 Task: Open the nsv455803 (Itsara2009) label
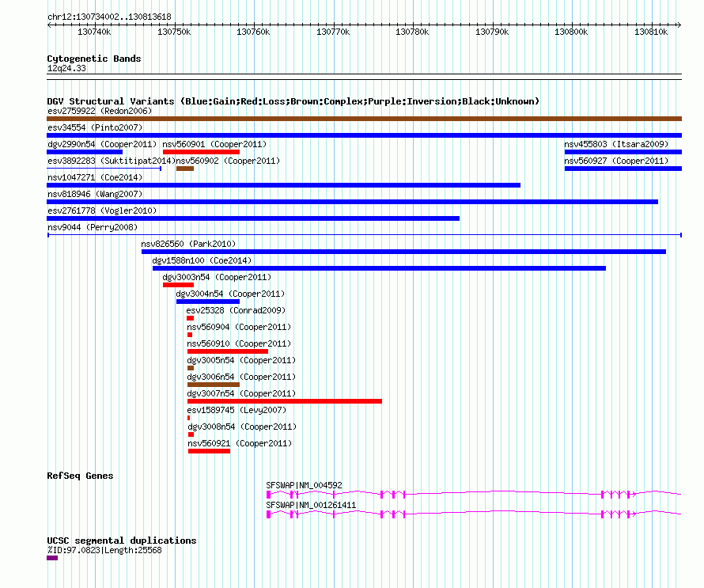tap(616, 144)
